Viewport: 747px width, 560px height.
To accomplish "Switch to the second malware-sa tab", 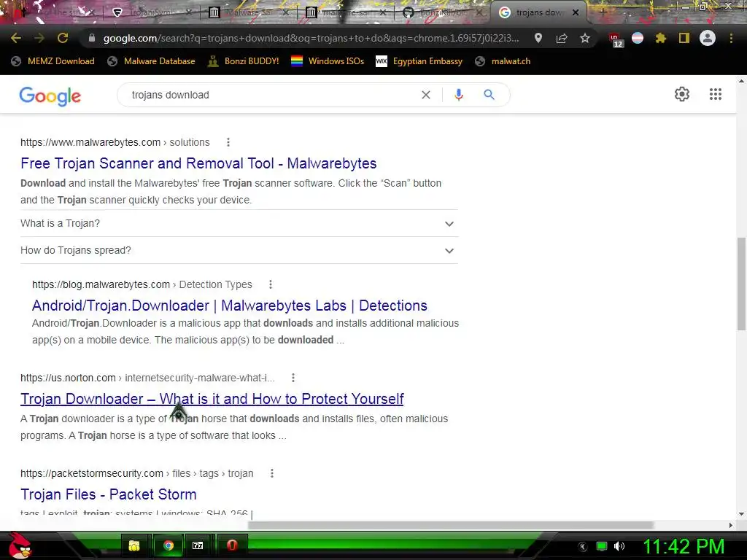I will [344, 12].
